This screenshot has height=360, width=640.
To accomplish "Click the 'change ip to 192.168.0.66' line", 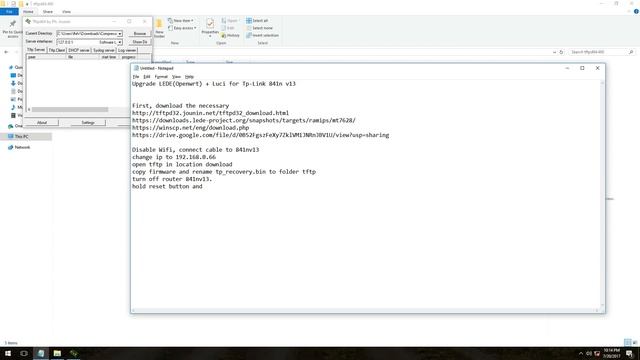I will pos(174,157).
